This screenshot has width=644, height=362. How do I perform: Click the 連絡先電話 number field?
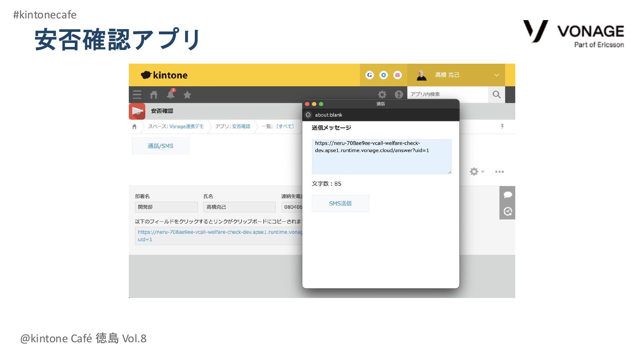292,207
